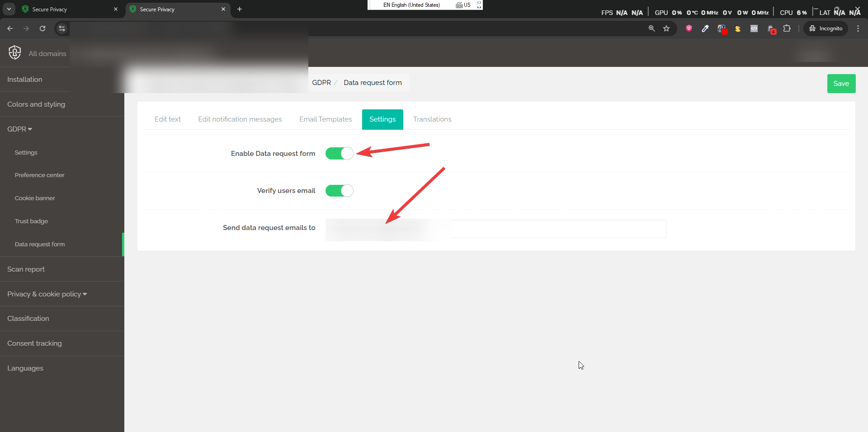868x432 pixels.
Task: Disable the Enable Data request form toggle
Action: click(340, 153)
